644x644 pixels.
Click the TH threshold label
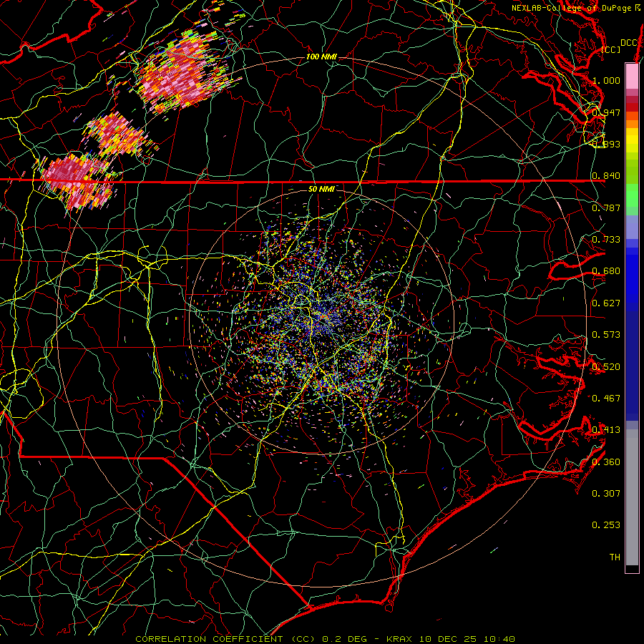(615, 557)
